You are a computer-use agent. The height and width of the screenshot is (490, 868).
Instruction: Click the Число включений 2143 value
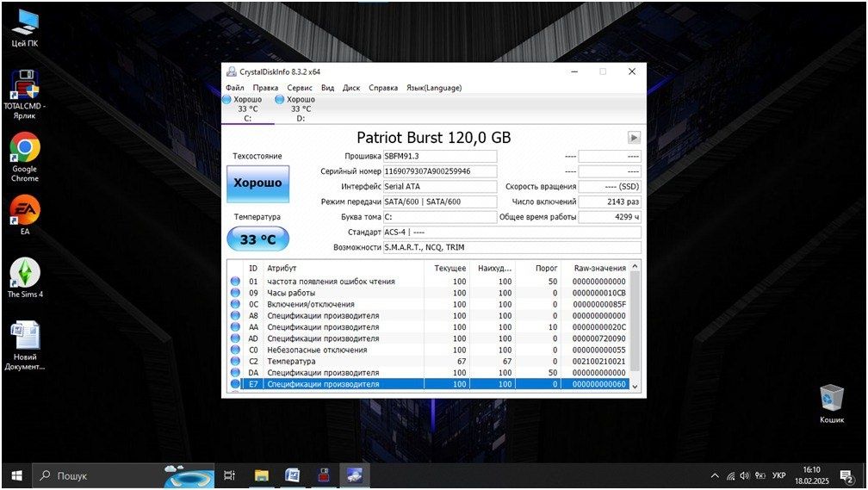click(610, 202)
